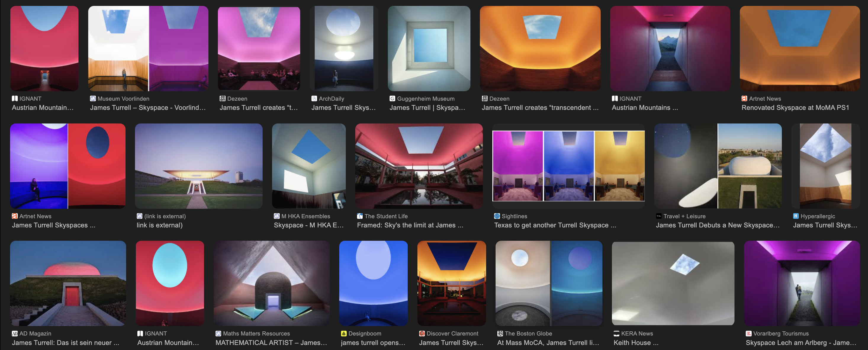Open the 'link is external)' result title
The image size is (868, 350).
click(x=159, y=225)
